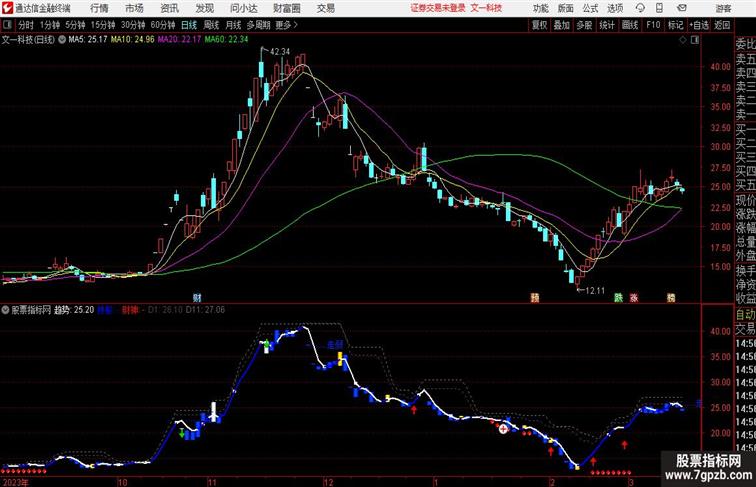Screen dimensions: 756x487
Task: Open the 版面 menu
Action: point(565,8)
